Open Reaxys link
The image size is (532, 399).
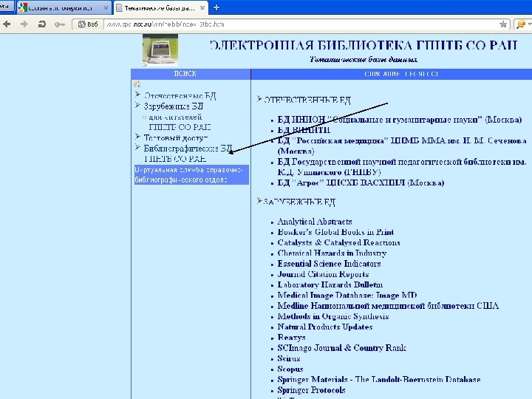click(x=291, y=337)
